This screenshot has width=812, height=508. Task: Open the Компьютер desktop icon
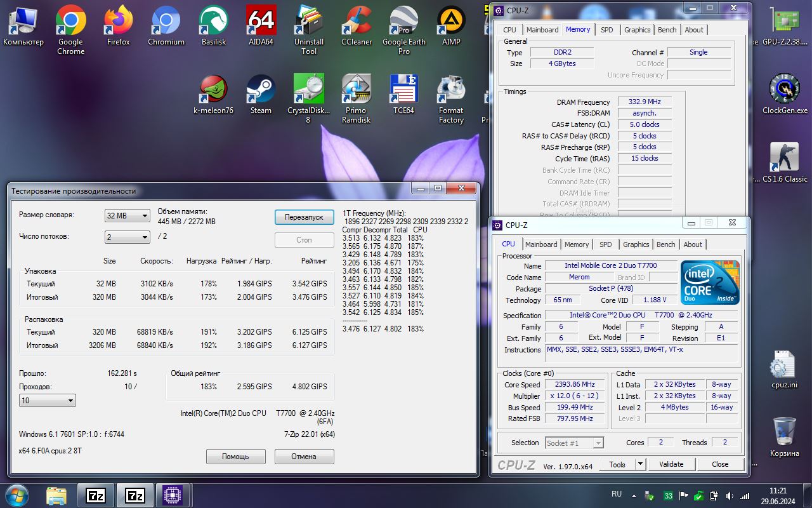click(x=23, y=27)
